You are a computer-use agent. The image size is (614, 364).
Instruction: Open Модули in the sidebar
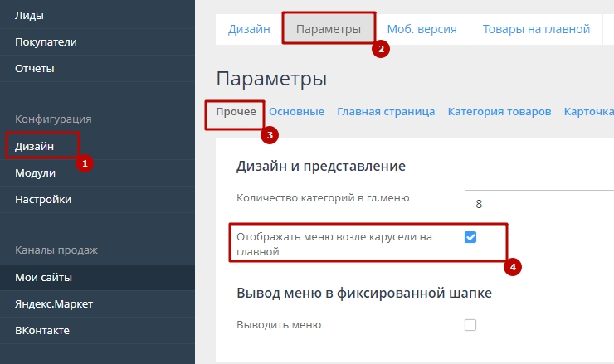point(35,172)
